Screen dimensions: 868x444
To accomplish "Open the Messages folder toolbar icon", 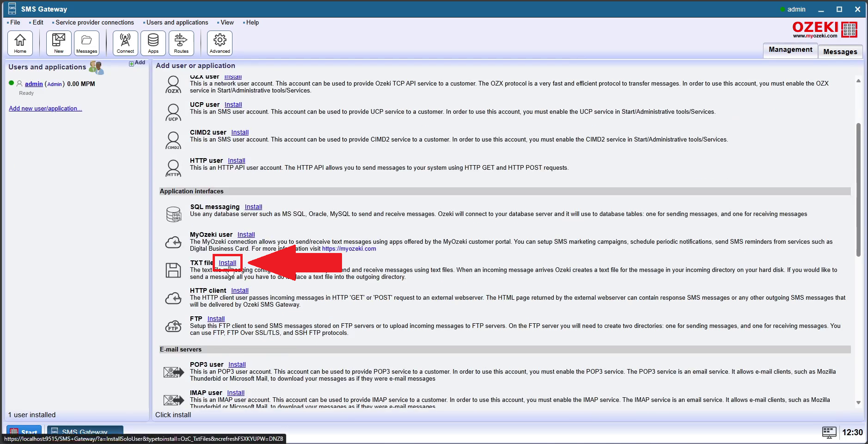I will point(86,43).
